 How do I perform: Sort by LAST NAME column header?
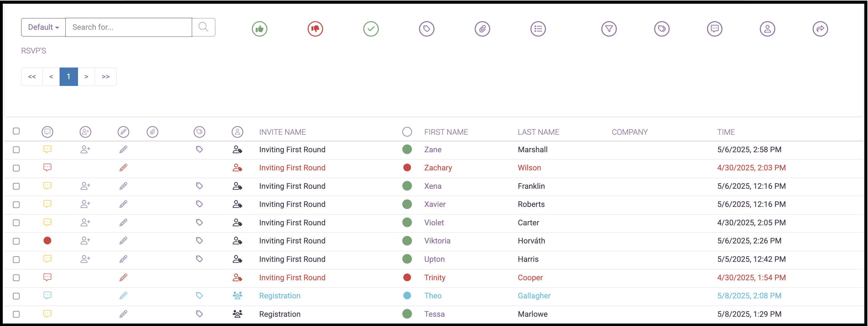click(x=538, y=132)
